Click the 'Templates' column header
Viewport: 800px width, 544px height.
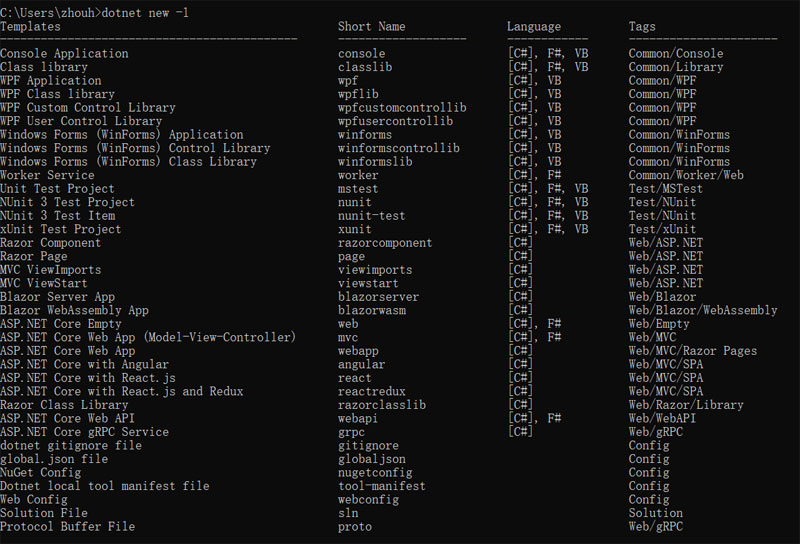(x=30, y=27)
